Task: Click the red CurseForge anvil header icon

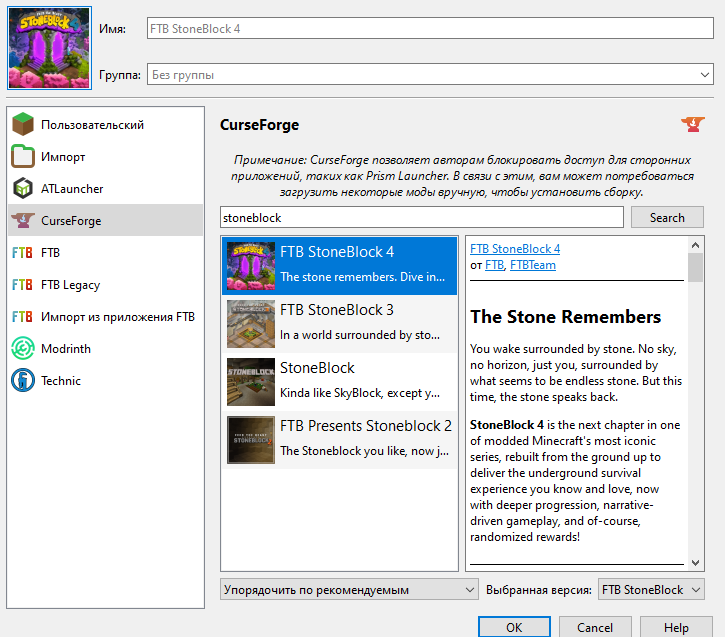Action: pos(693,124)
